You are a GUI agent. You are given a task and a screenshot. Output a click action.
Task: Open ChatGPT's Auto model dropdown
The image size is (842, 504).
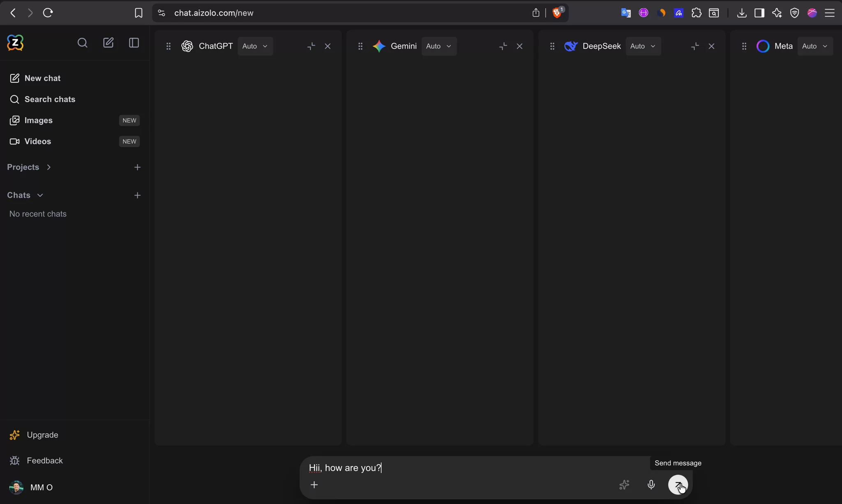[255, 46]
